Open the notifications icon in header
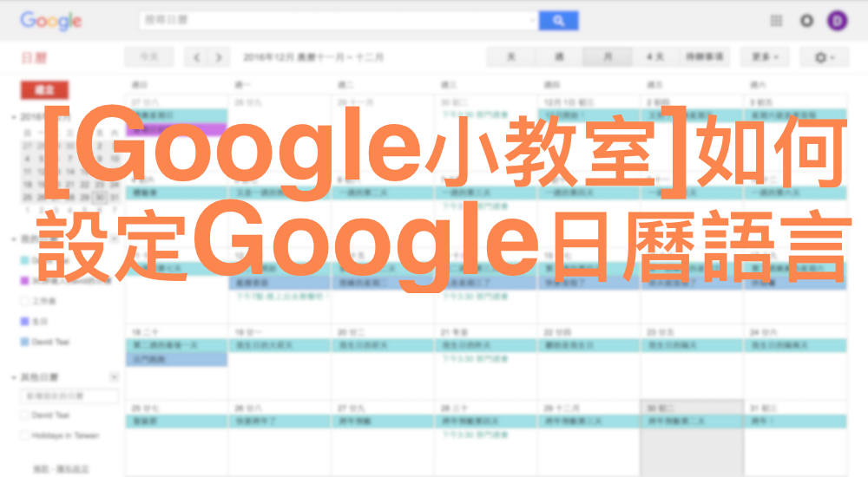 (806, 21)
